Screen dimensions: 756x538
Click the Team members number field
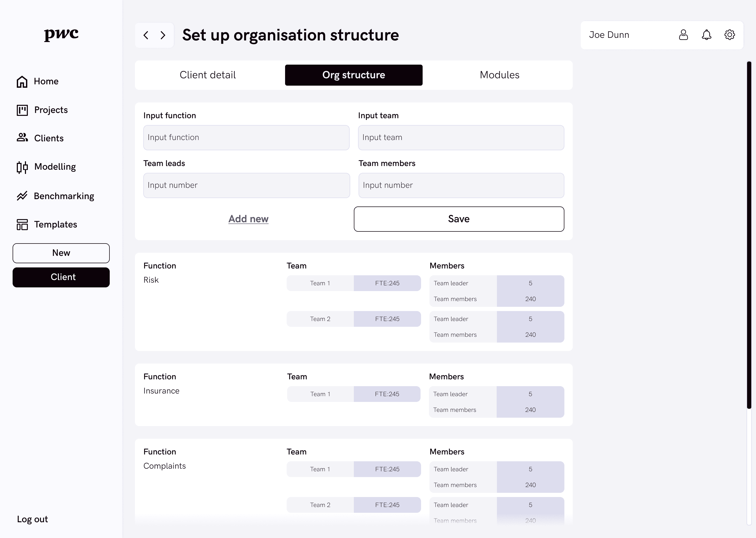461,185
